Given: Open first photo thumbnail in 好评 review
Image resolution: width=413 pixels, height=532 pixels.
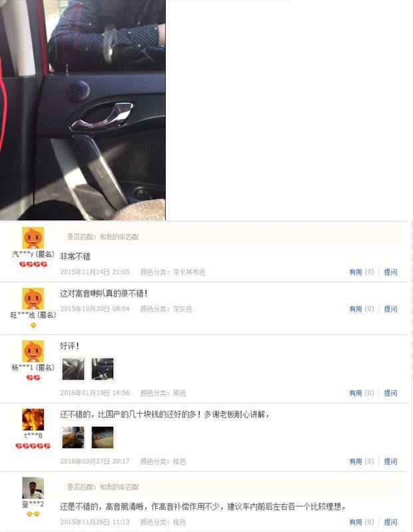Looking at the screenshot, I should tap(73, 369).
